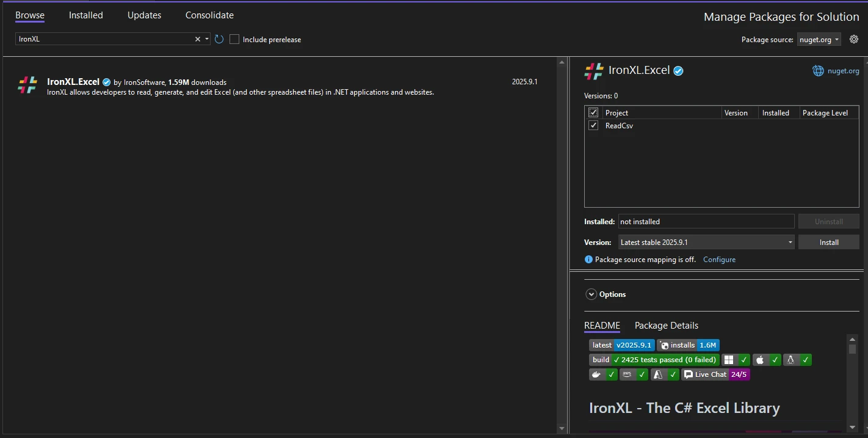The height and width of the screenshot is (438, 868).
Task: Click into the IronXL search field
Action: tap(104, 39)
